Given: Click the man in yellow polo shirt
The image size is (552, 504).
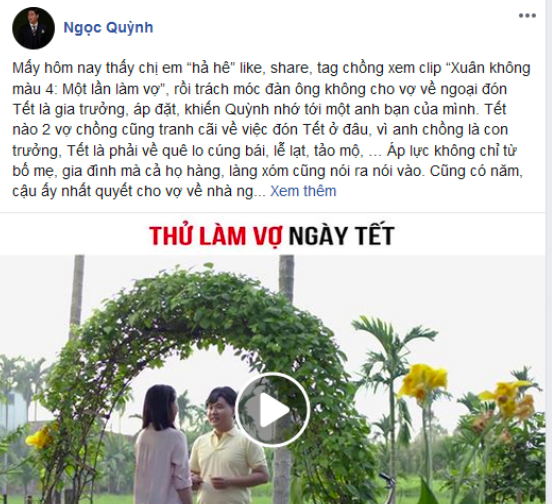Looking at the screenshot, I should point(225,449).
